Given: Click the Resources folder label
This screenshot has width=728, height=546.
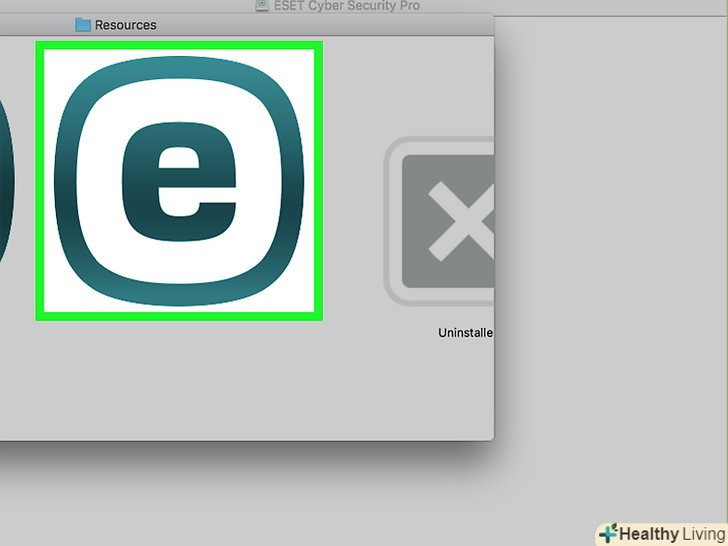Looking at the screenshot, I should coord(125,25).
